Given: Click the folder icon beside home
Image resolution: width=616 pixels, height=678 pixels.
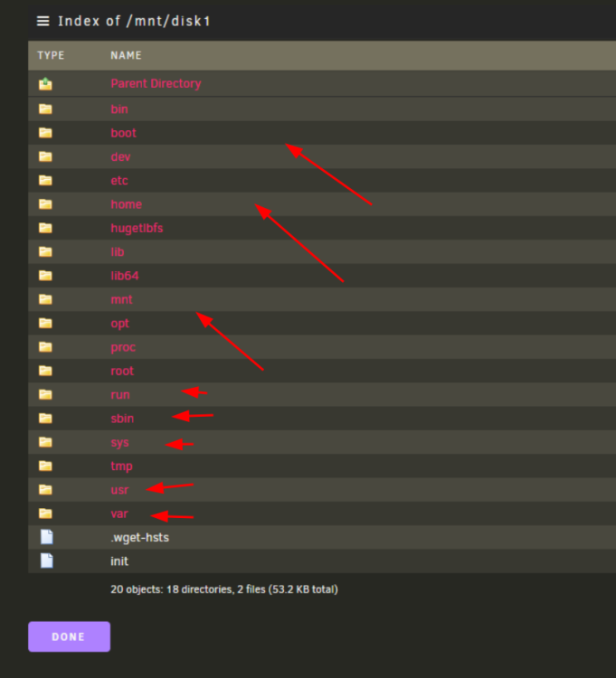Looking at the screenshot, I should pyautogui.click(x=45, y=204).
